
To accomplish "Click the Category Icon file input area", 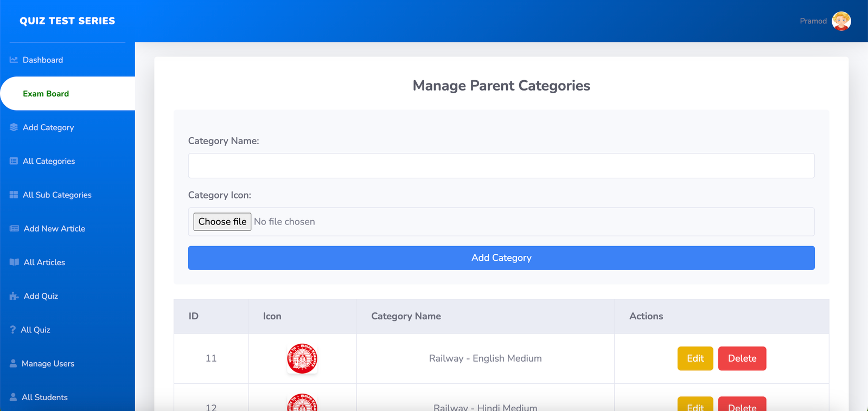I will click(x=501, y=222).
